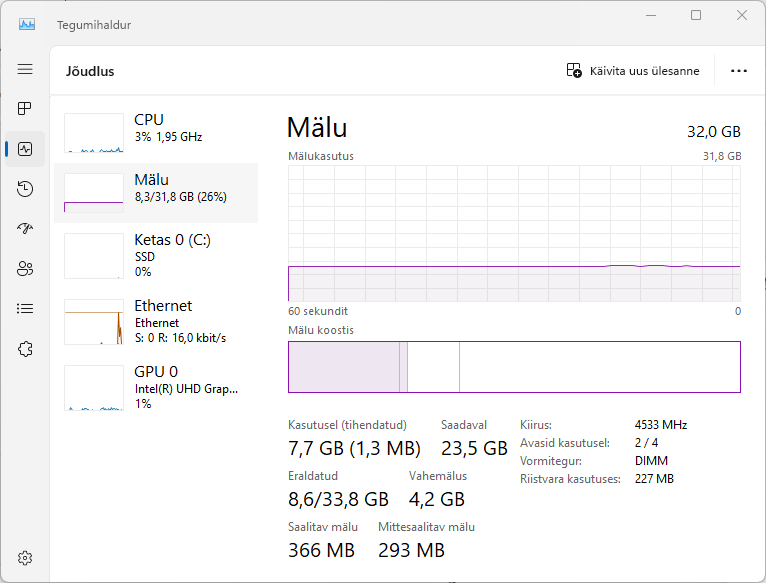This screenshot has width=766, height=583.
Task: Click the 'Riistvara kasutuses:' label
Action: (570, 479)
